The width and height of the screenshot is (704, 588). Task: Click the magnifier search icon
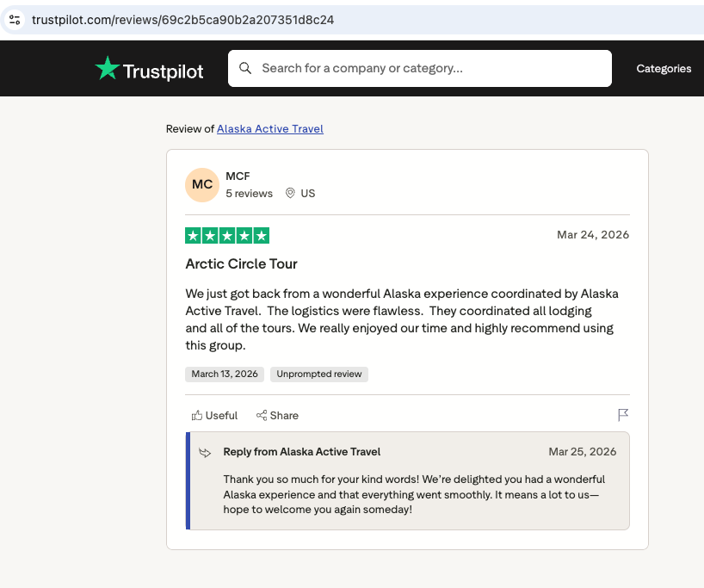pos(245,68)
